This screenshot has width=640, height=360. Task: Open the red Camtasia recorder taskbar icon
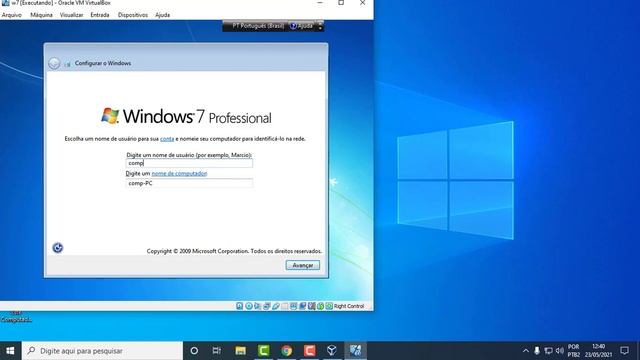(309, 351)
